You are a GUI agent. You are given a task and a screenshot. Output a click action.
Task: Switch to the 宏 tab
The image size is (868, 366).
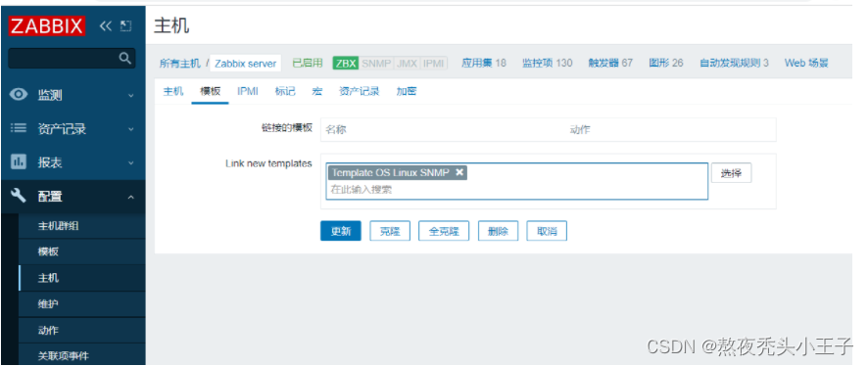[x=317, y=92]
